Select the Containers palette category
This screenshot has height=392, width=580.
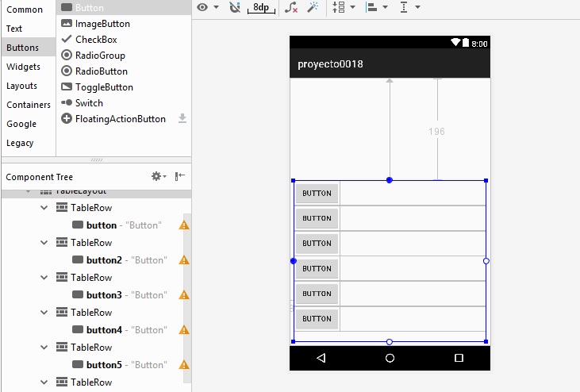click(x=29, y=105)
